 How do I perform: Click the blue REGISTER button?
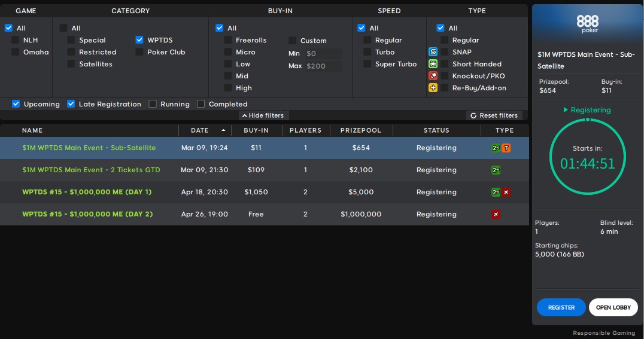coord(561,307)
